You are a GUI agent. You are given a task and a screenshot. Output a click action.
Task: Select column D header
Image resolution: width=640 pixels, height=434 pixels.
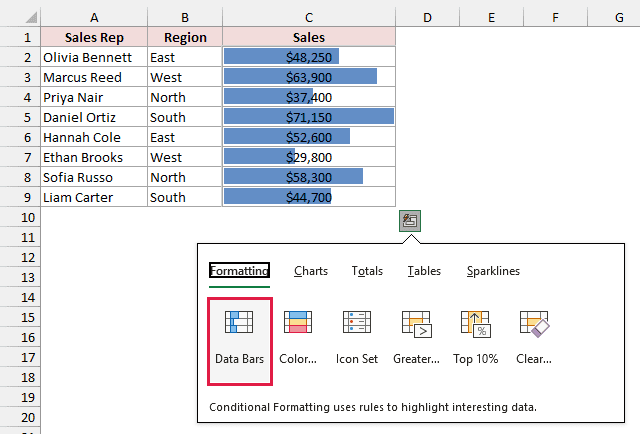[x=427, y=18]
